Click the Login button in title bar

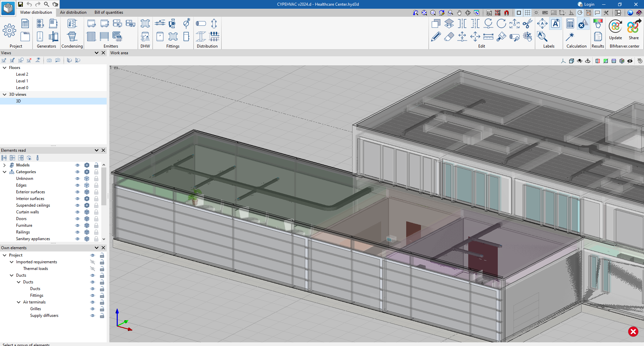coord(586,4)
